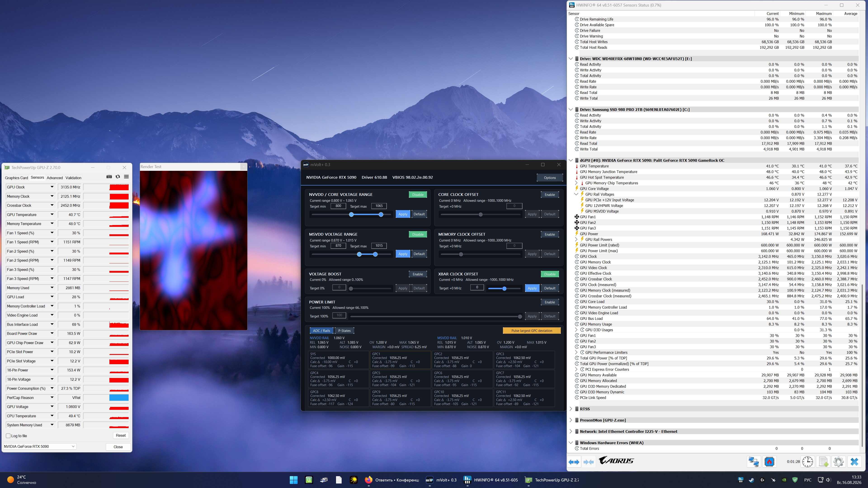Open the yellow starburst app on taskbar
This screenshot has height=488, width=868.
tap(354, 480)
